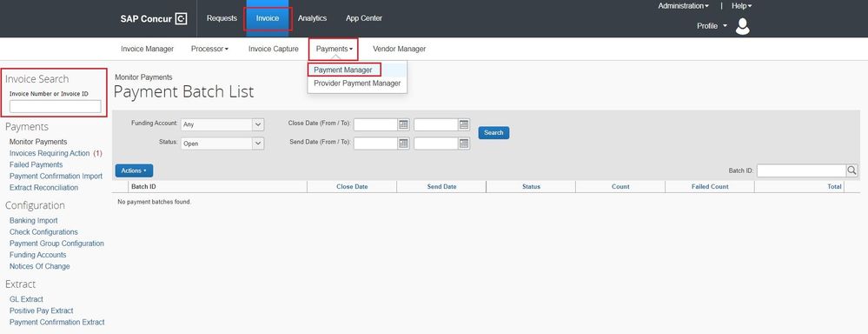This screenshot has height=334, width=868.
Task: Open Funding Accounts link
Action: pyautogui.click(x=37, y=255)
